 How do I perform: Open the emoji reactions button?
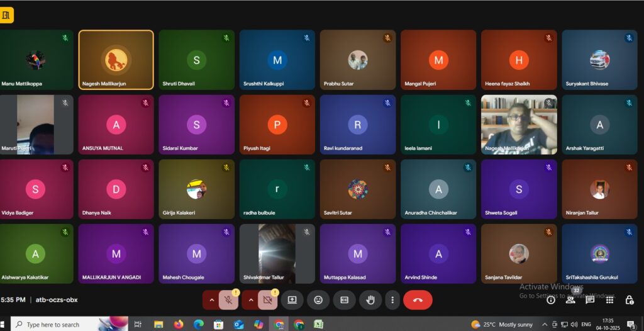click(x=318, y=300)
